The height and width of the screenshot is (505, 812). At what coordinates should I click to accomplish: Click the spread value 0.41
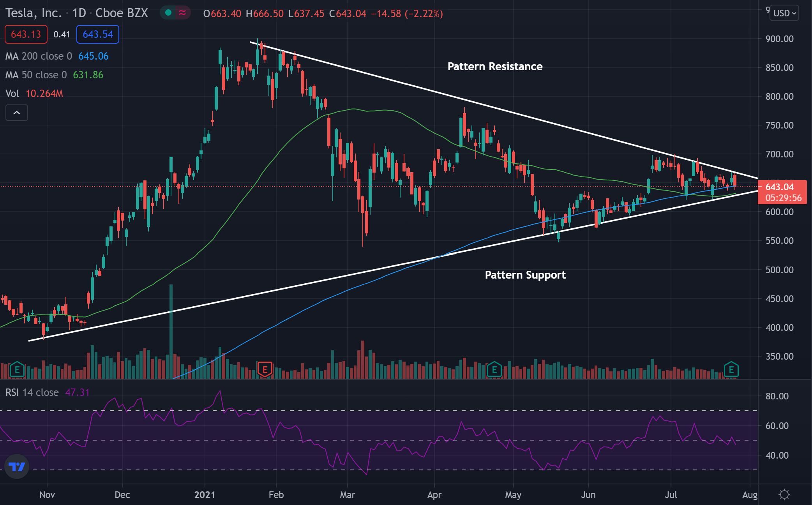pyautogui.click(x=62, y=35)
